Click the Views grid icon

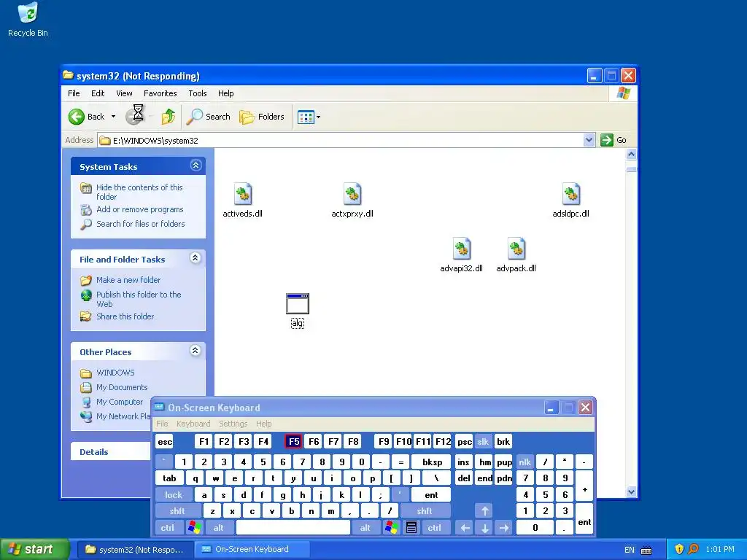tap(306, 117)
